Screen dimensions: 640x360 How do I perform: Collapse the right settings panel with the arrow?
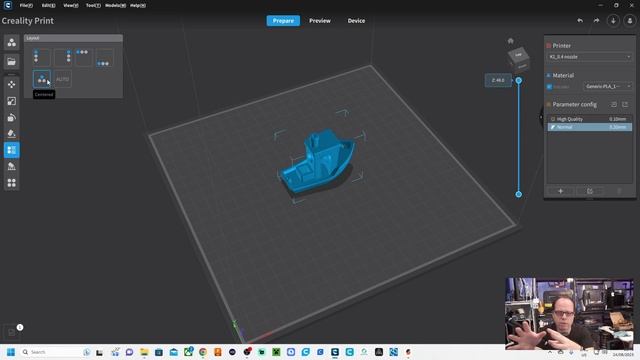tap(541, 117)
